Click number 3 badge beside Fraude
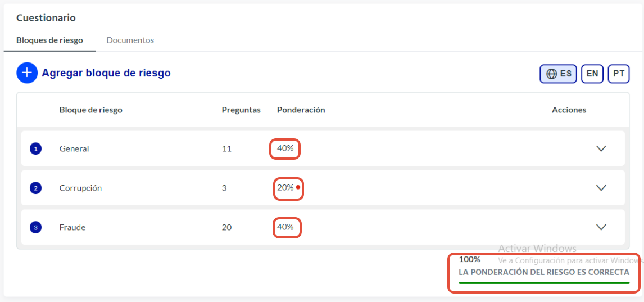Viewport: 644px width, 302px height. pos(36,227)
